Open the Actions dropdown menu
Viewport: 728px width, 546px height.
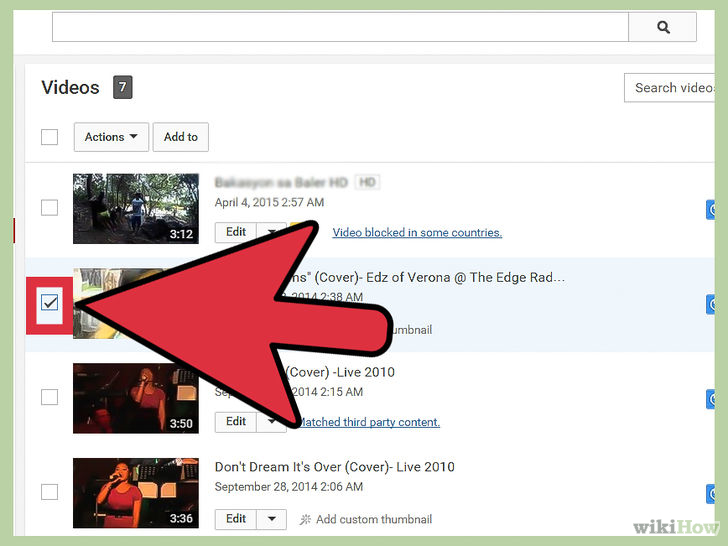coord(111,137)
